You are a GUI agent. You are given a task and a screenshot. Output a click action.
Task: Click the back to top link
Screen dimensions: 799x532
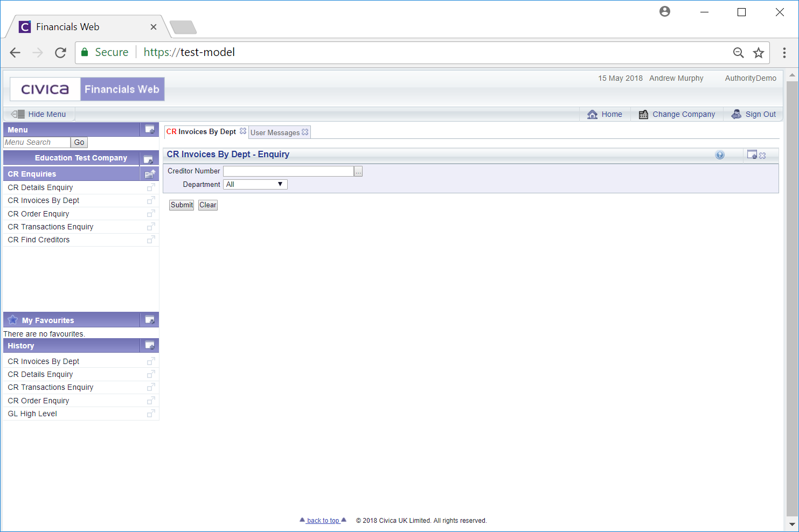pyautogui.click(x=323, y=521)
